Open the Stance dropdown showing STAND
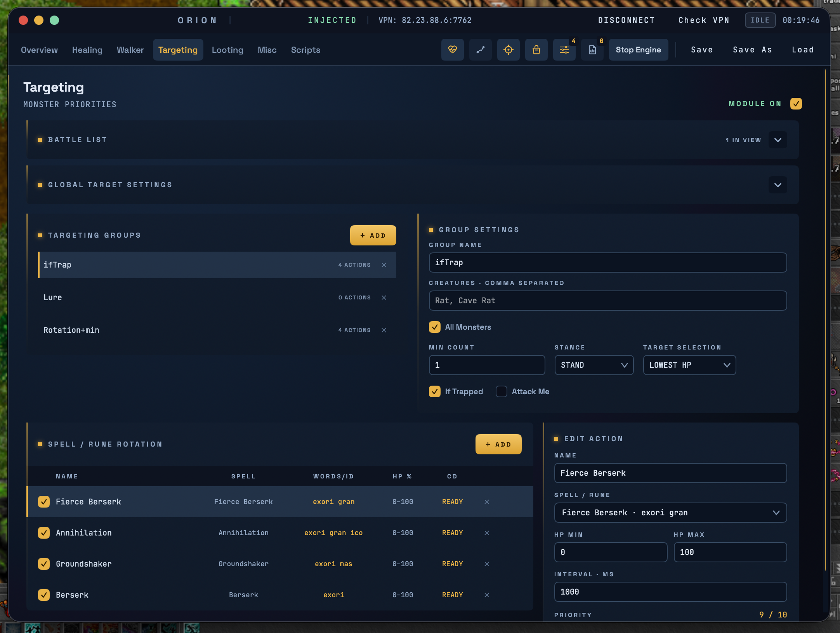This screenshot has height=633, width=840. click(594, 365)
